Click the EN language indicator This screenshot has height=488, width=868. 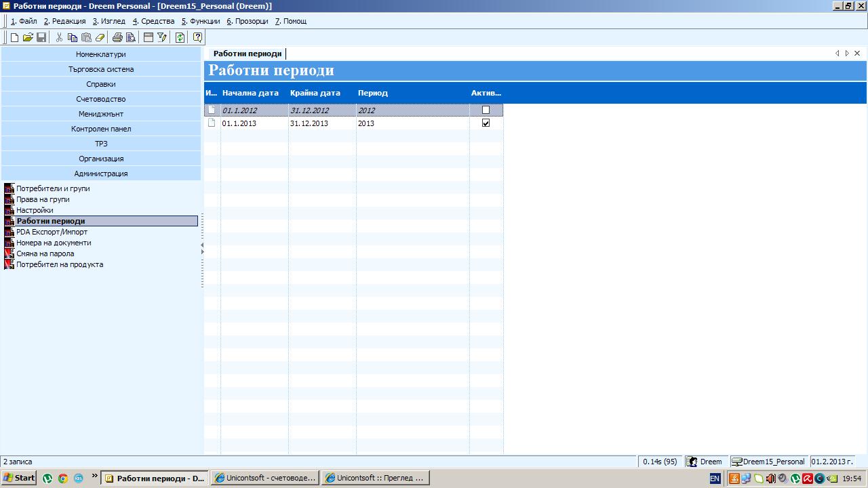(715, 479)
